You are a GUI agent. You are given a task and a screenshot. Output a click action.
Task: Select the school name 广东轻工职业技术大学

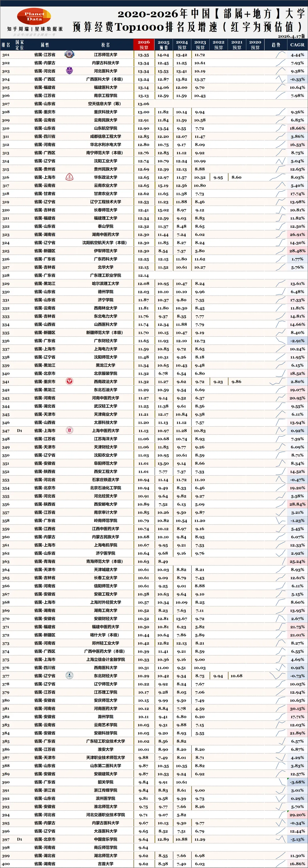coord(105,741)
